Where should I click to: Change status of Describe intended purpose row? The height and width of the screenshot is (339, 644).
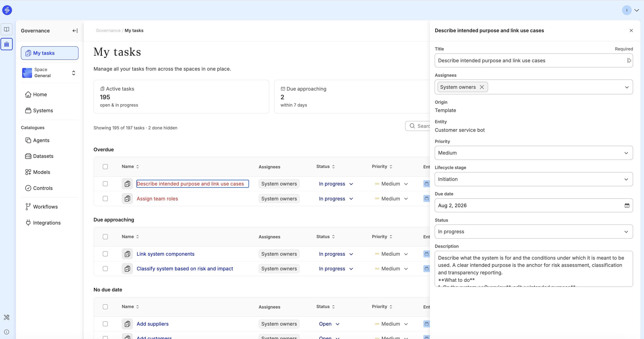[336, 184]
